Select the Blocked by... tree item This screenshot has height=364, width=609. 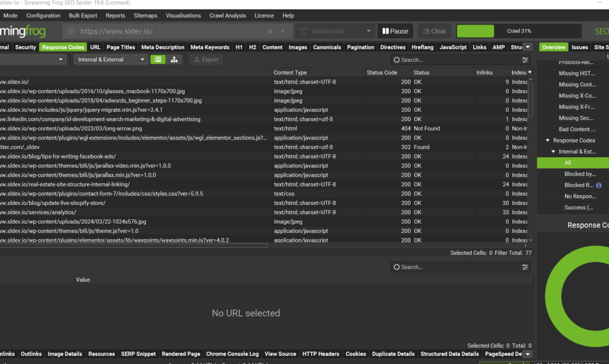coord(580,174)
